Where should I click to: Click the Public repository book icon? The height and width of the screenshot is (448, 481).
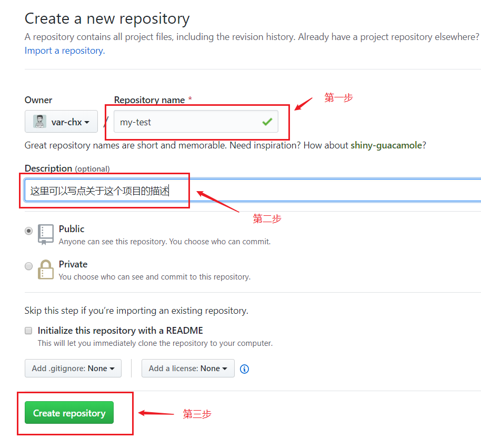coord(46,234)
